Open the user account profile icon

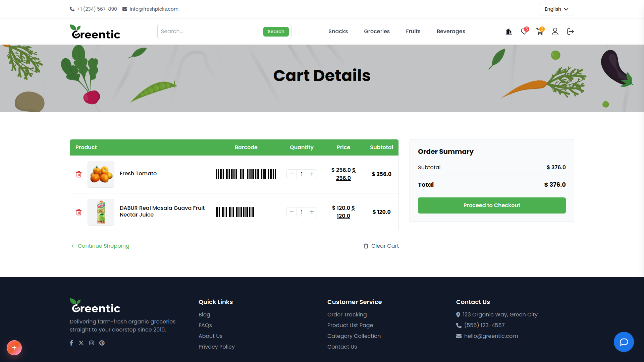click(555, 32)
